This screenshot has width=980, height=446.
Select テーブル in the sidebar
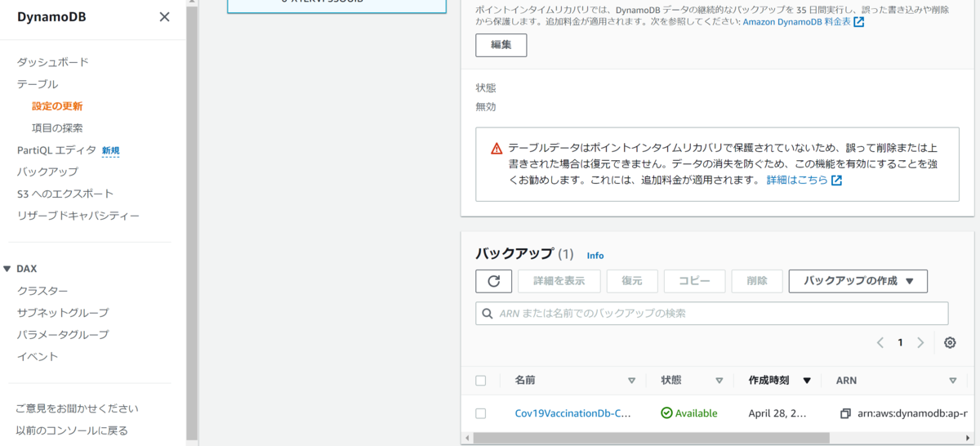click(x=38, y=84)
